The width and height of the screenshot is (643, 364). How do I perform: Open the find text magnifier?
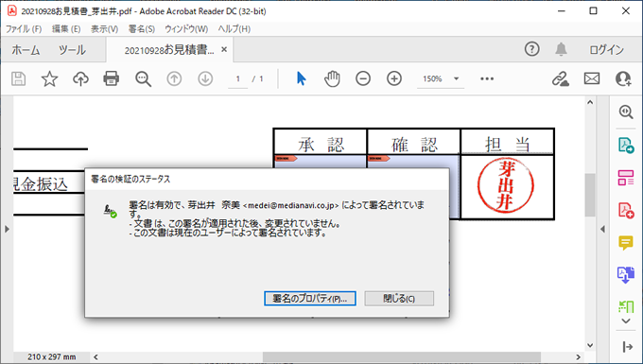click(143, 78)
